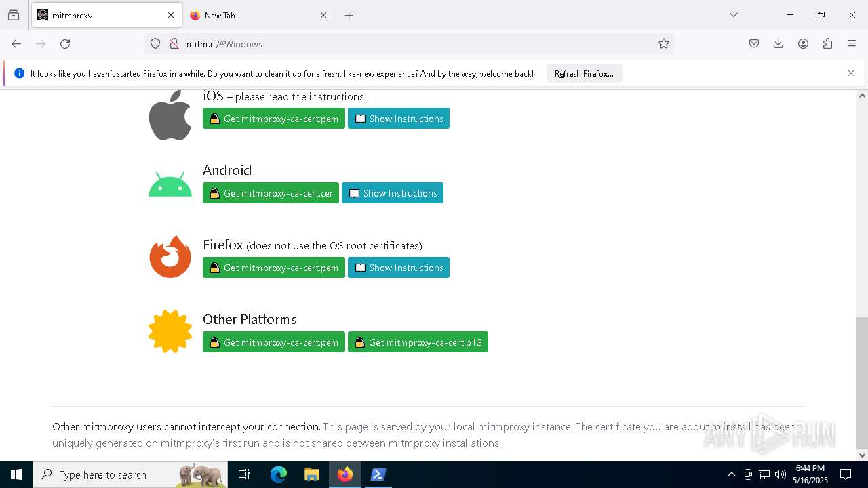The image size is (868, 488).
Task: Open volume control tray icon
Action: coord(781,474)
